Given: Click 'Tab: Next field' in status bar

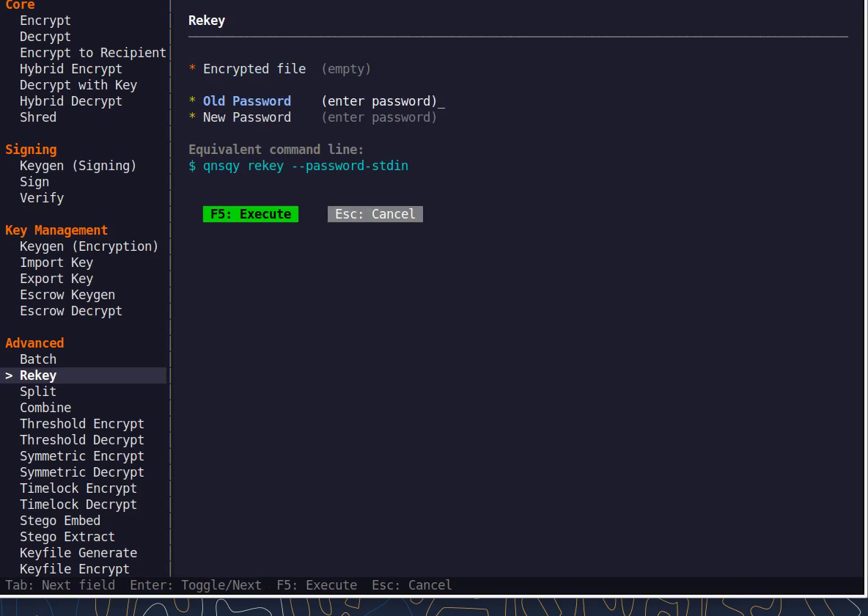Looking at the screenshot, I should pos(60,585).
